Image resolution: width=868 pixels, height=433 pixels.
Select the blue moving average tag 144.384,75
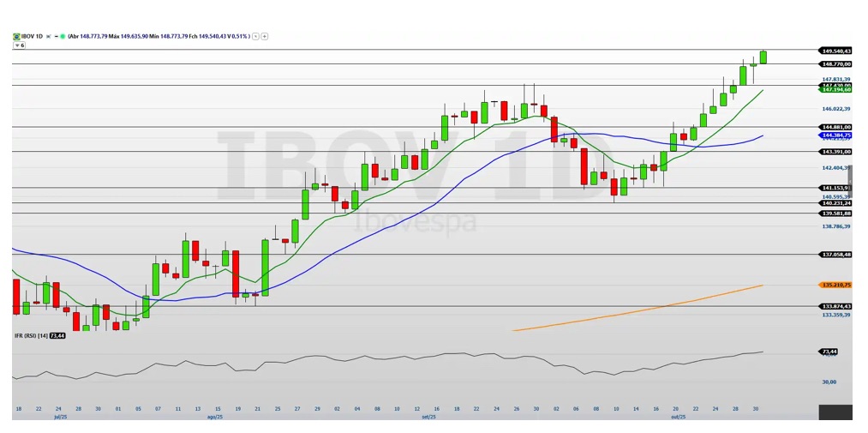835,135
